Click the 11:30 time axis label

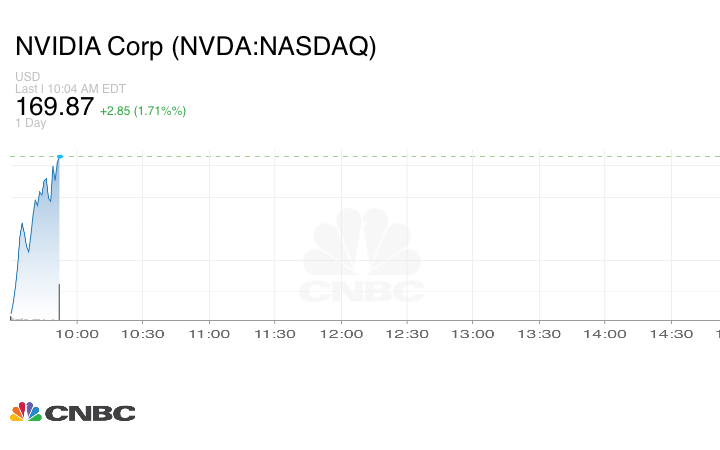(274, 334)
